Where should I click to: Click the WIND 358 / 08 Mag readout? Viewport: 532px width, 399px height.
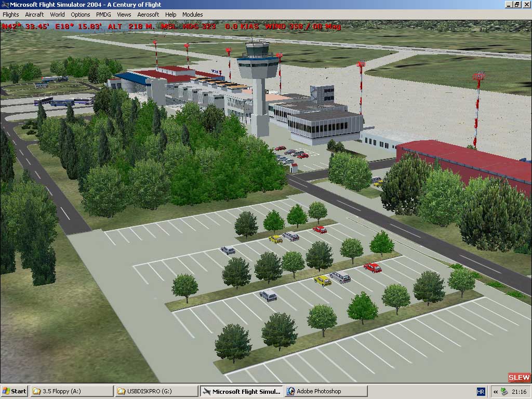303,26
